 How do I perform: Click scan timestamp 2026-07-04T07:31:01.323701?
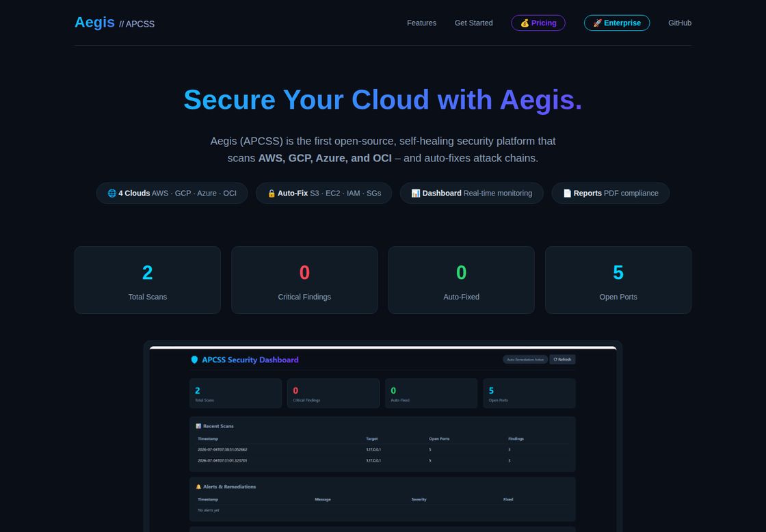point(222,461)
